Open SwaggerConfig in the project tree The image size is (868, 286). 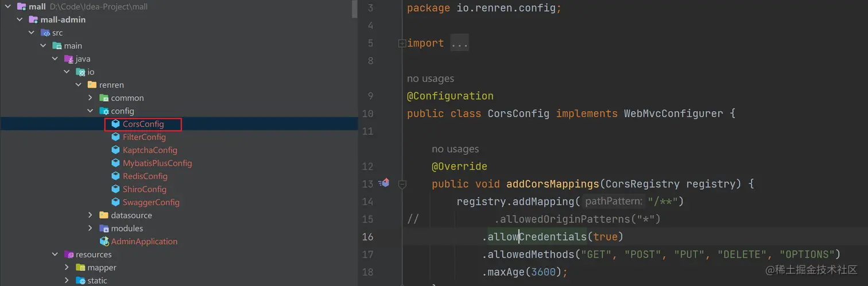pyautogui.click(x=151, y=202)
